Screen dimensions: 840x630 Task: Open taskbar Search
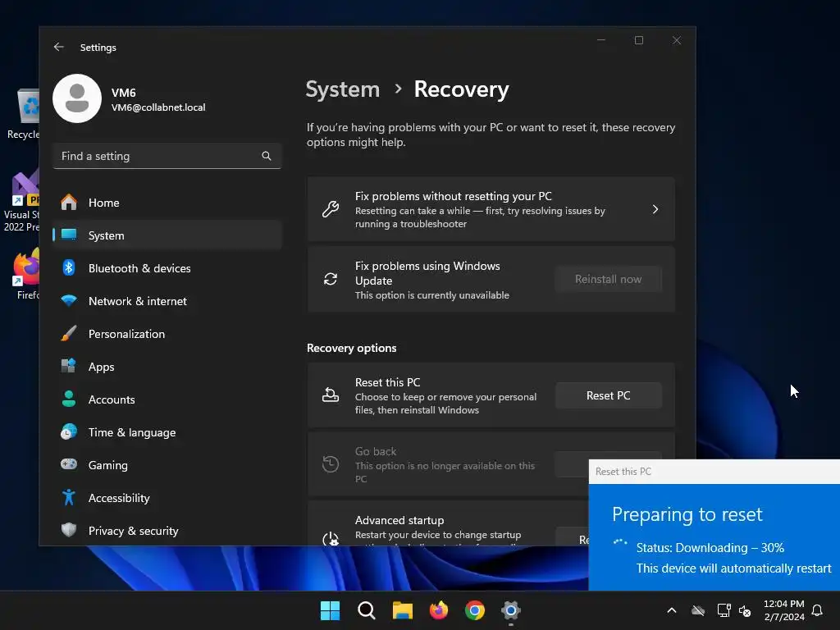(x=367, y=610)
